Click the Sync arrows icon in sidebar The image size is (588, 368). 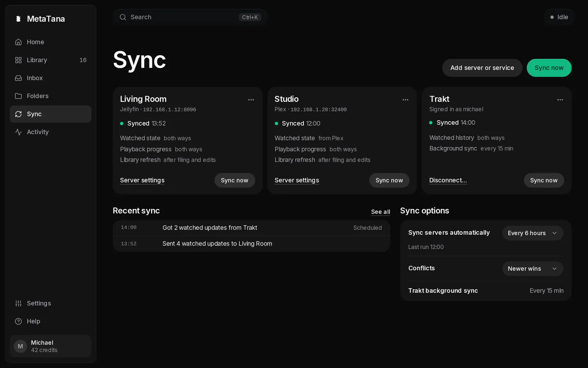[18, 114]
